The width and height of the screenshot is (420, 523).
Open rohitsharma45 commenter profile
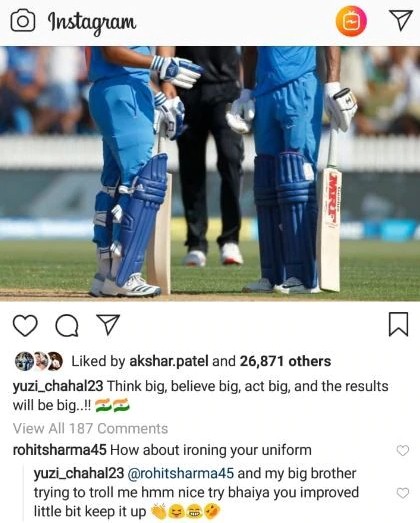59,450
